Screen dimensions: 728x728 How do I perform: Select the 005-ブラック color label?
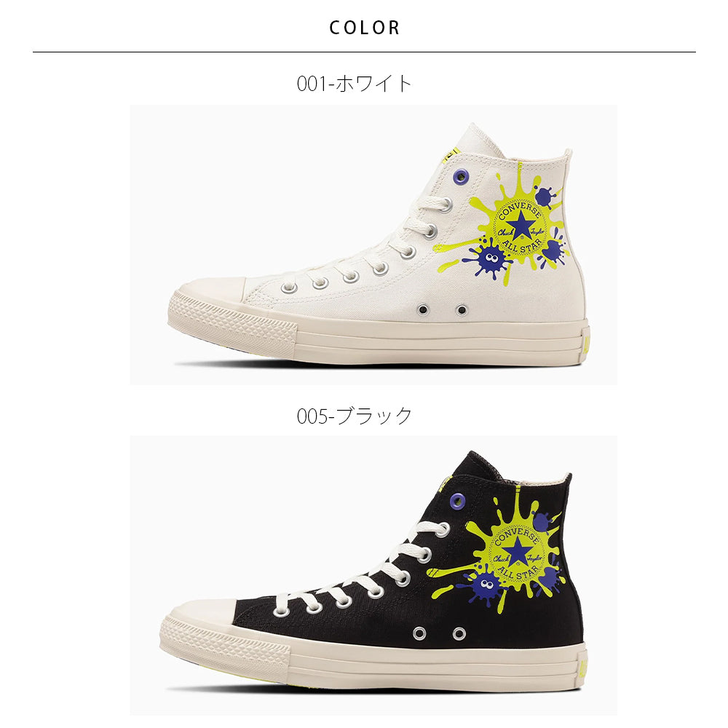[x=355, y=416]
